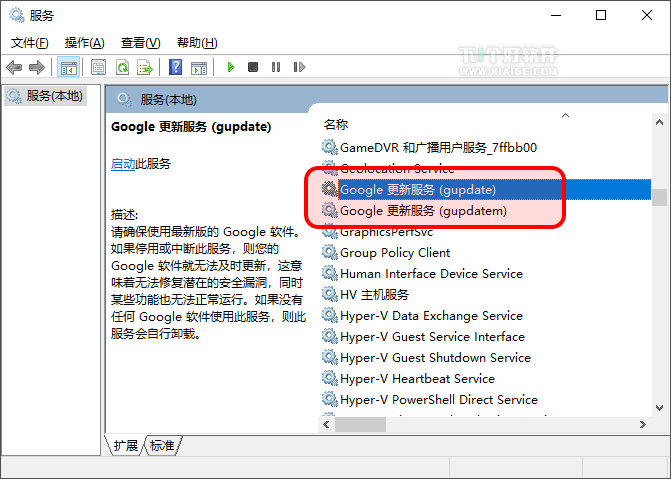Click gear icon of Google 更新服务 (gupdate)
671x479 pixels.
pos(330,189)
